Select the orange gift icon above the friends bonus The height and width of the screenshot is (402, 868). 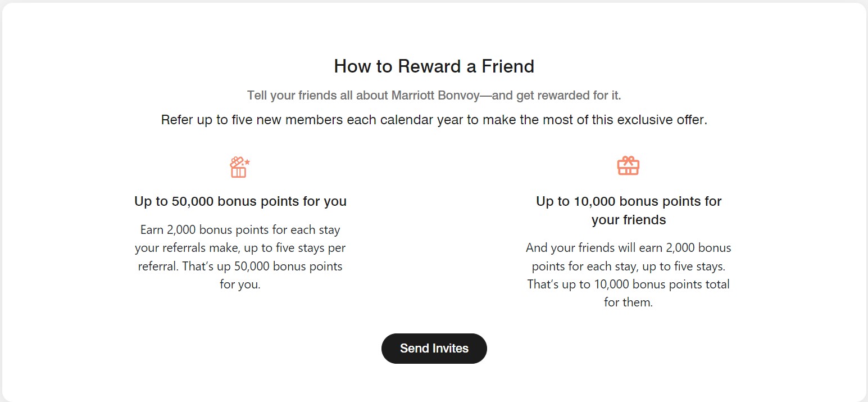tap(628, 166)
